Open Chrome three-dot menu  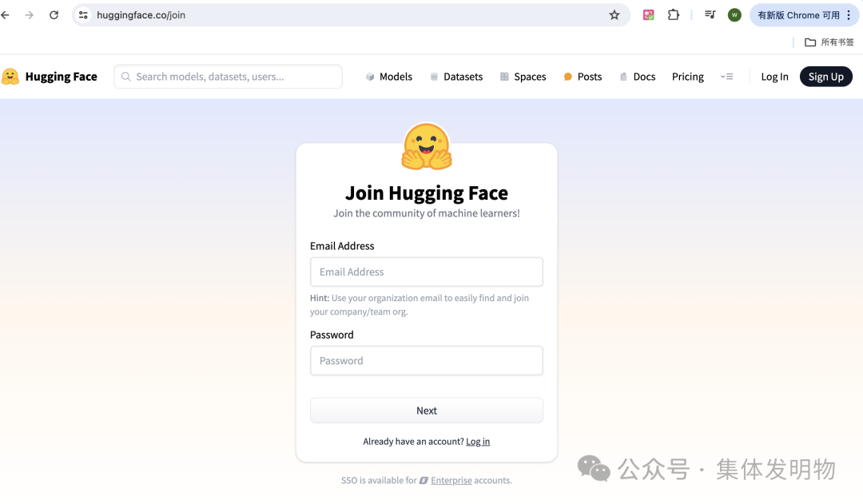tap(849, 15)
